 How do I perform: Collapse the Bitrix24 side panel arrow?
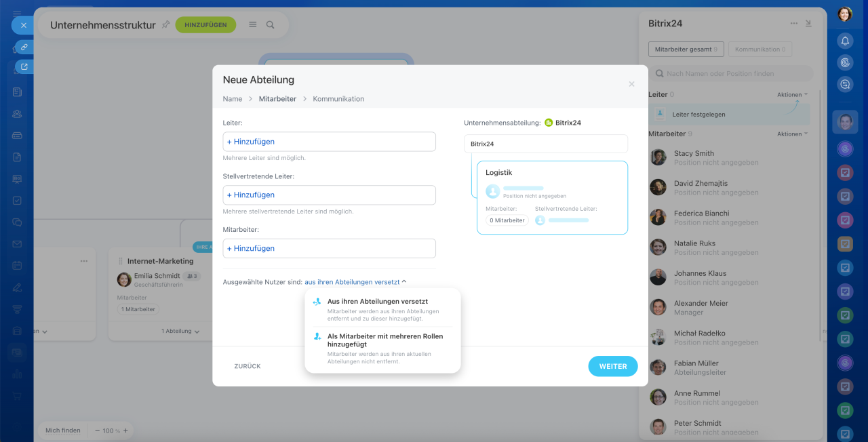pyautogui.click(x=808, y=23)
